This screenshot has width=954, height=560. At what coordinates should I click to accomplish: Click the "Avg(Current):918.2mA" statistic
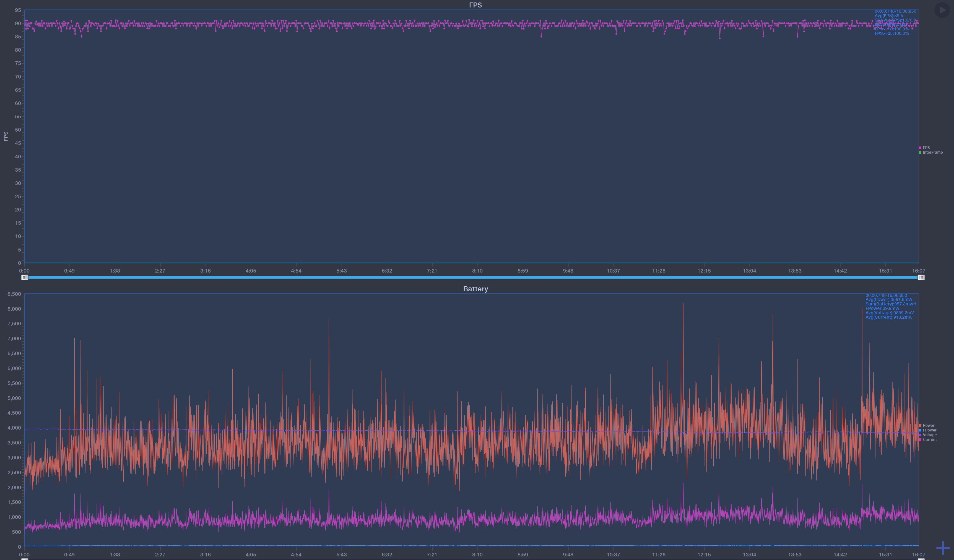click(888, 317)
